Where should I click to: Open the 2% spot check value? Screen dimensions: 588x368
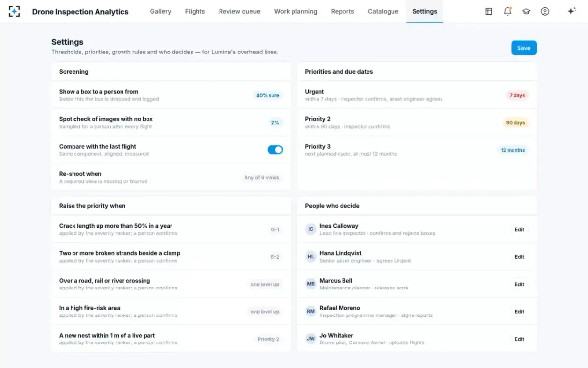click(275, 123)
